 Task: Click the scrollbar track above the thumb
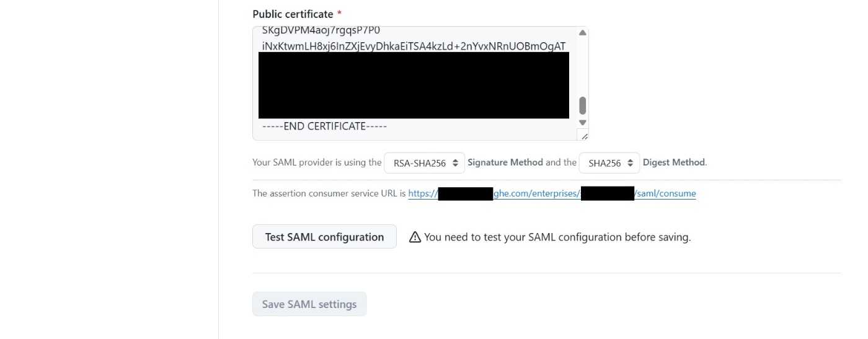(582, 68)
